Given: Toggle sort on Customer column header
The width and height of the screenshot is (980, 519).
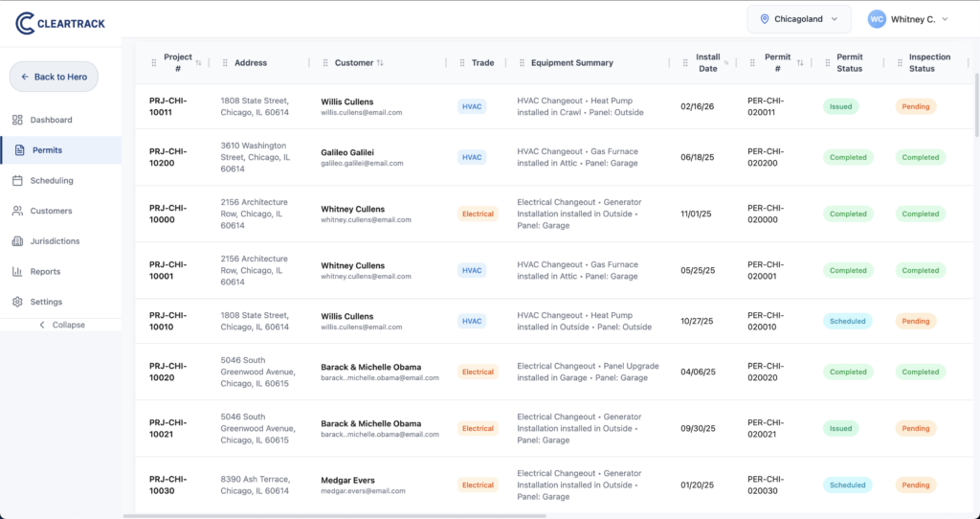Looking at the screenshot, I should [x=380, y=63].
